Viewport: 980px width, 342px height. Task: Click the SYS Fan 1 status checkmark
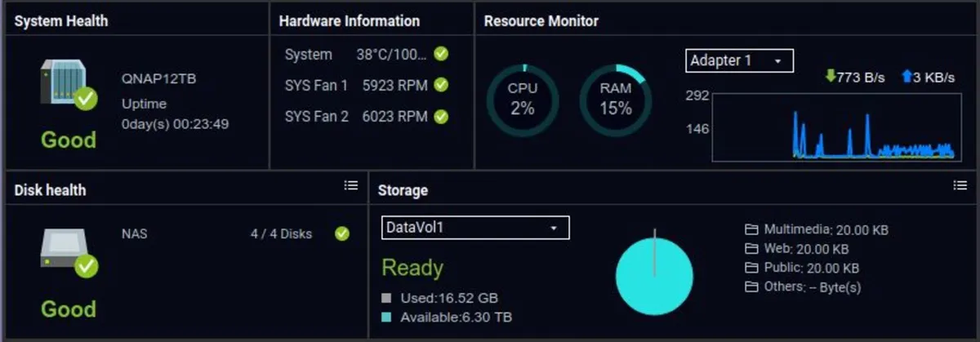[441, 85]
